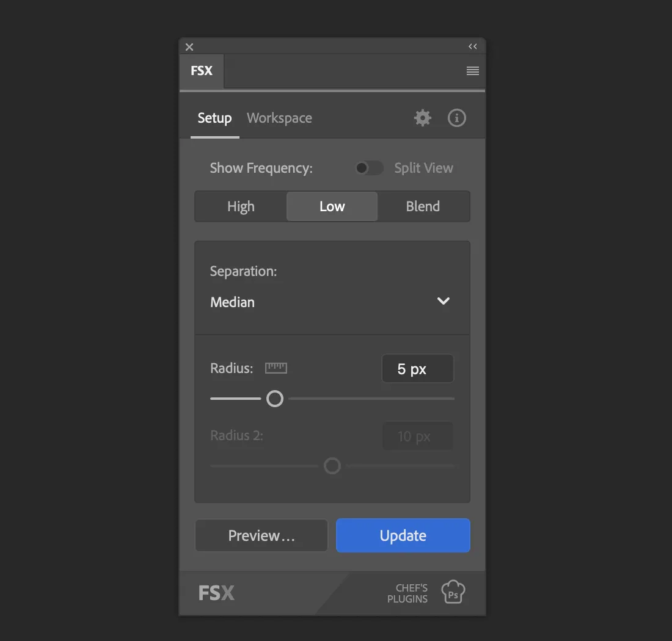Switch to the Setup tab

214,118
